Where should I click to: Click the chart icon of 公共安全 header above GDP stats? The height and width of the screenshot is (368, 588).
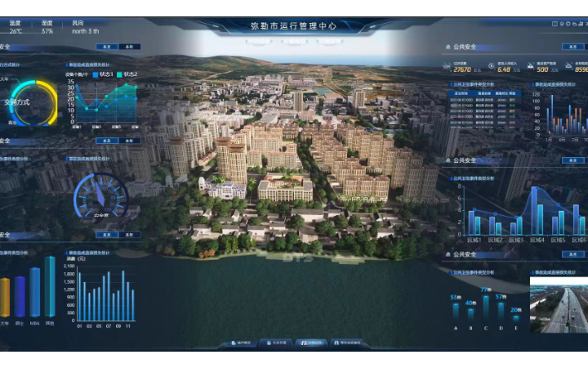(x=448, y=47)
